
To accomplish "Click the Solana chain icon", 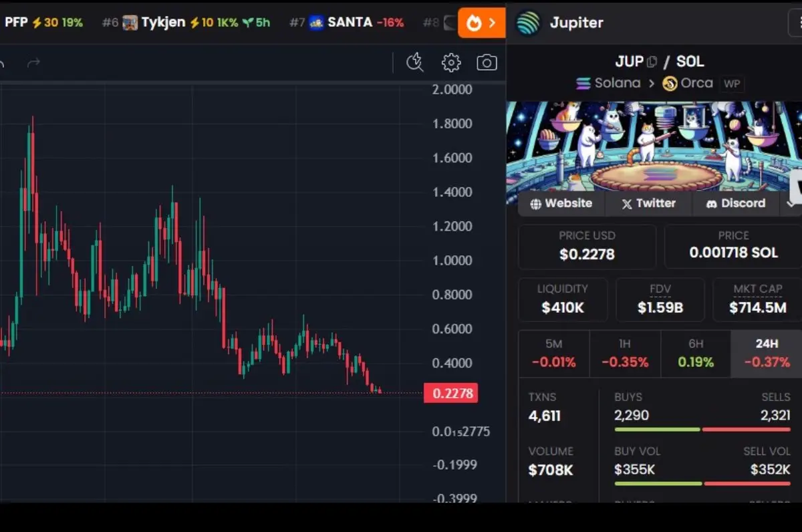I will tap(583, 84).
